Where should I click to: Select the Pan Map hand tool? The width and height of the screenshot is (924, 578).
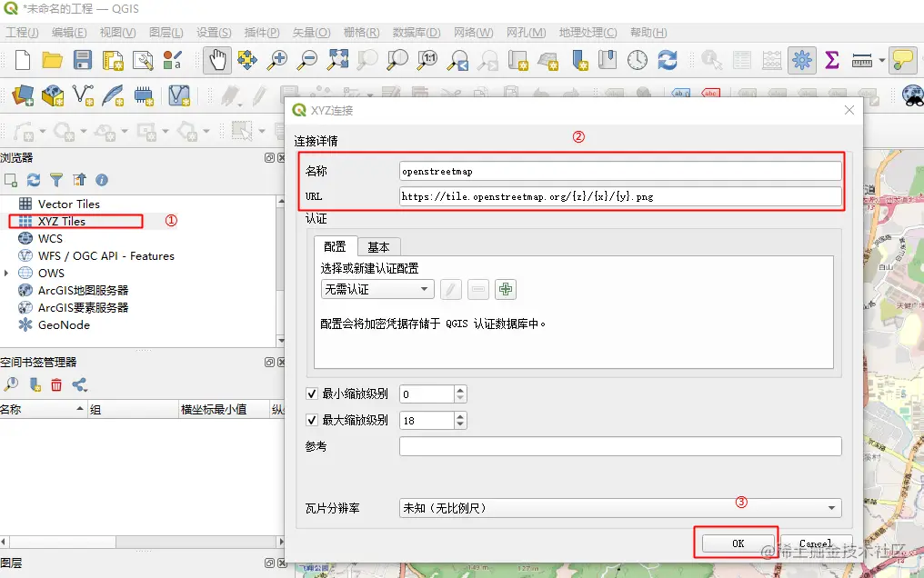[217, 60]
